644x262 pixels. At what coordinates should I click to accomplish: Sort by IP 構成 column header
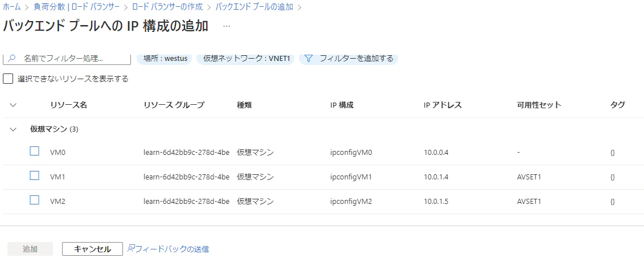pyautogui.click(x=342, y=105)
